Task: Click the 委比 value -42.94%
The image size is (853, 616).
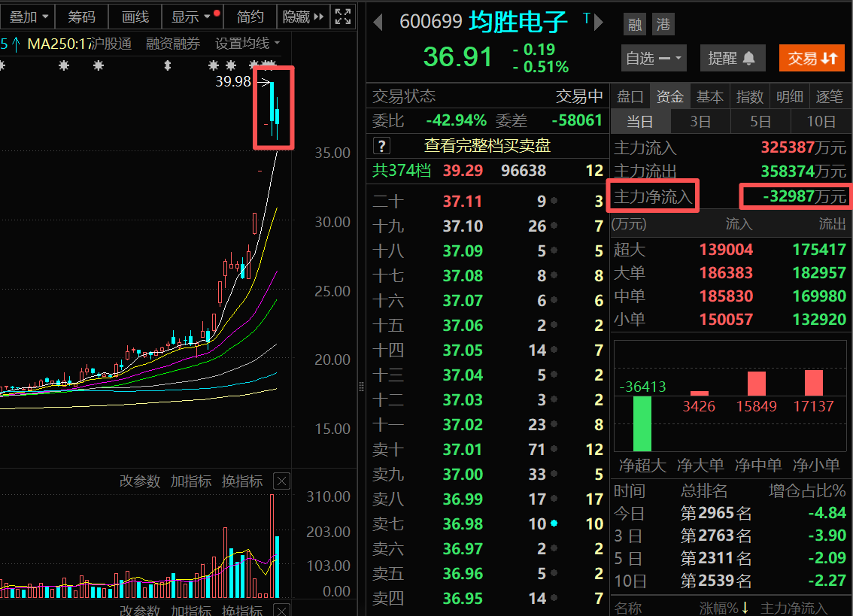Action: tap(457, 120)
